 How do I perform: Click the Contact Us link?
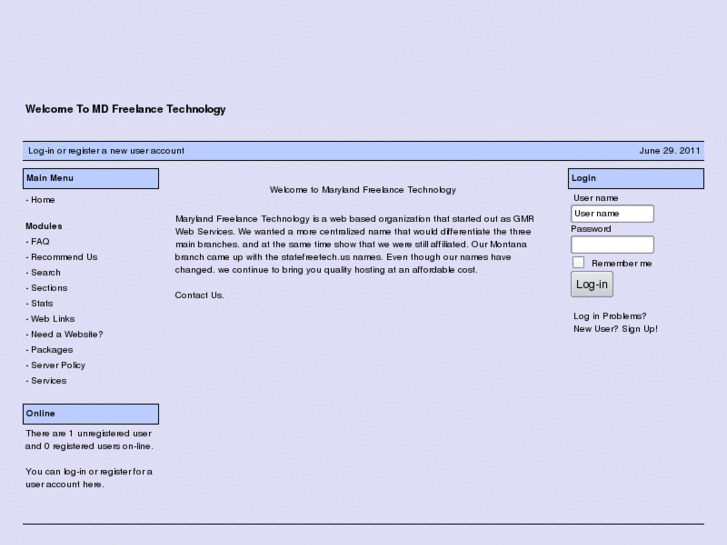(199, 295)
